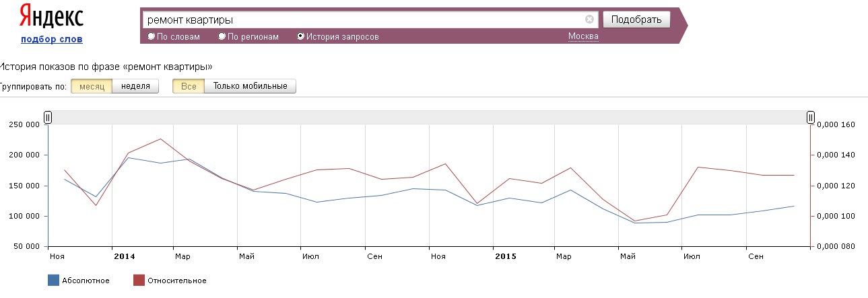Group data by неделя
868x298 pixels.
pos(135,86)
